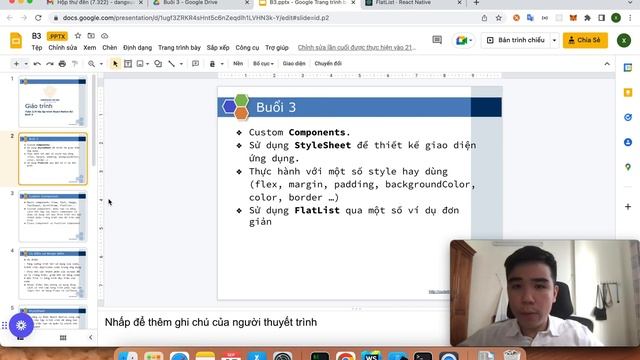Activate the paint format tool
Image resolution: width=640 pixels, height=360 pixels.
click(75, 64)
